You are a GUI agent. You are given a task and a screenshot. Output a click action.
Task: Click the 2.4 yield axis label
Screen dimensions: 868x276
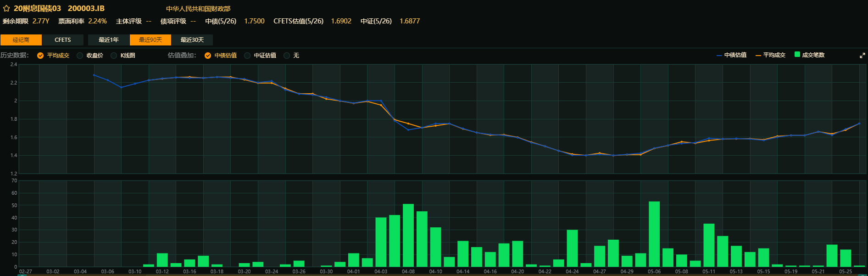14,65
